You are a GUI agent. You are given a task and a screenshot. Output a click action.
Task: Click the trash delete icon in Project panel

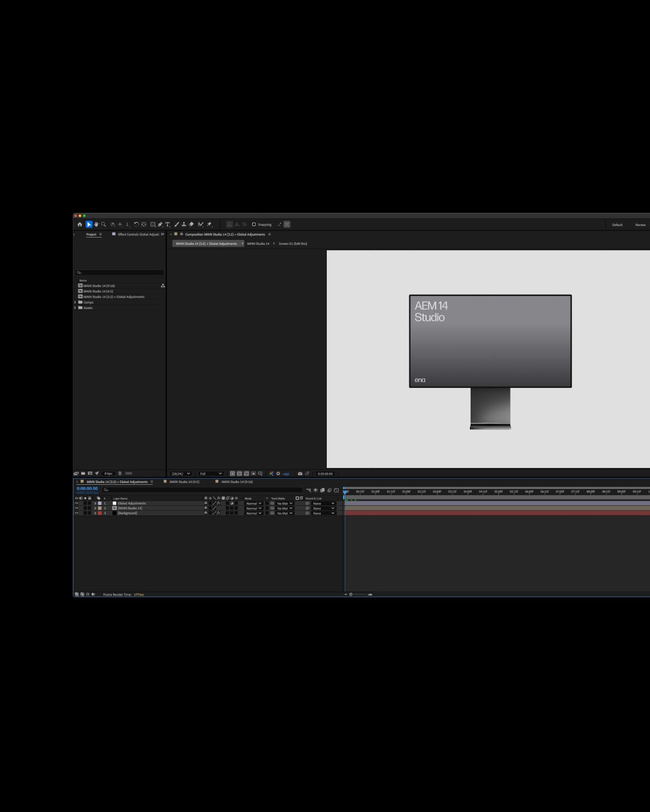tap(120, 473)
